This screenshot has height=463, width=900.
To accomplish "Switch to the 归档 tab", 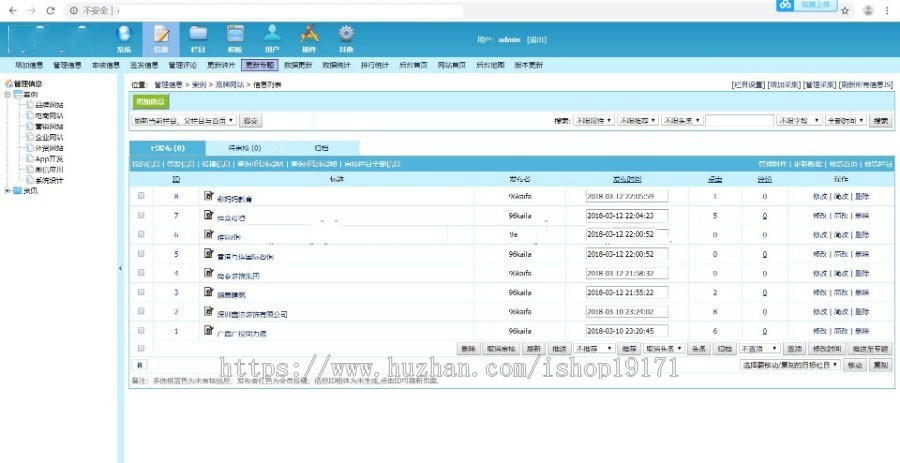I will point(321,148).
